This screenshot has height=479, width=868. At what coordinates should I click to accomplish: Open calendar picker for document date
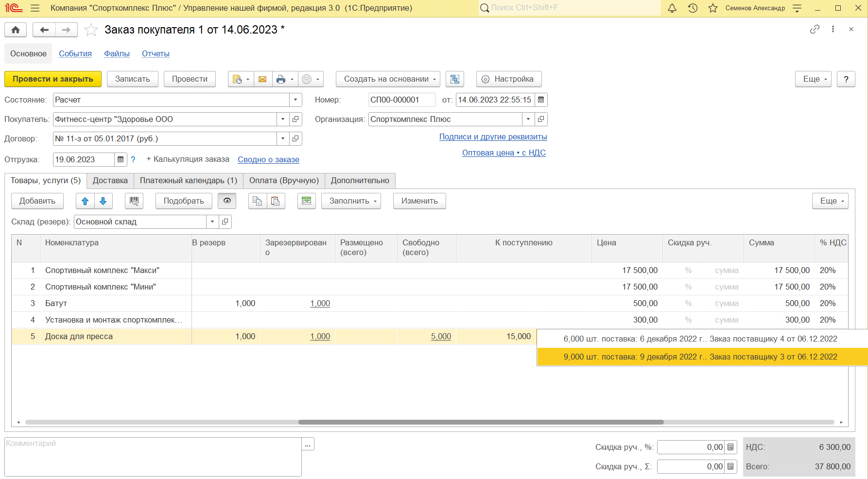pos(541,100)
